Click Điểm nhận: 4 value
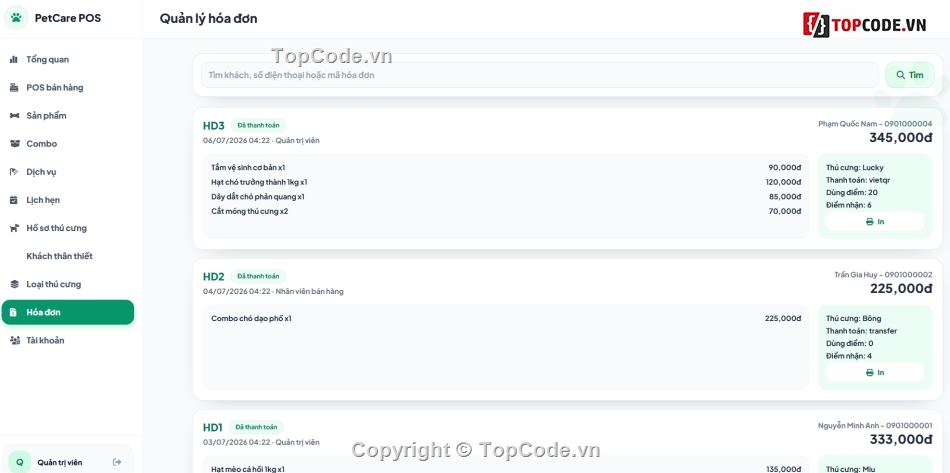Viewport: 950px width, 473px height. [x=849, y=356]
